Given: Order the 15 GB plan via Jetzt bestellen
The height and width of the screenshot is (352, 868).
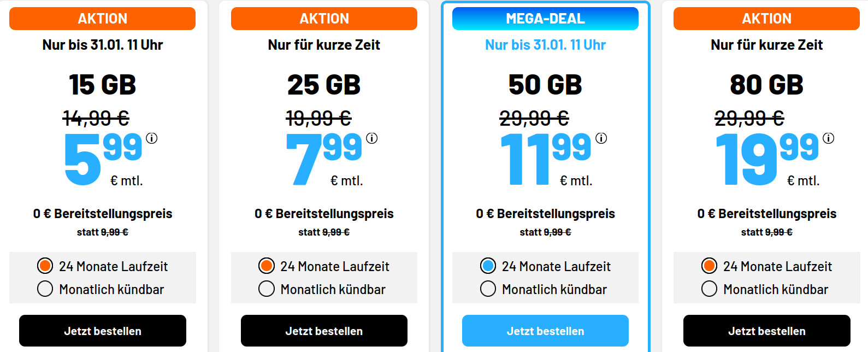Looking at the screenshot, I should click(x=102, y=331).
